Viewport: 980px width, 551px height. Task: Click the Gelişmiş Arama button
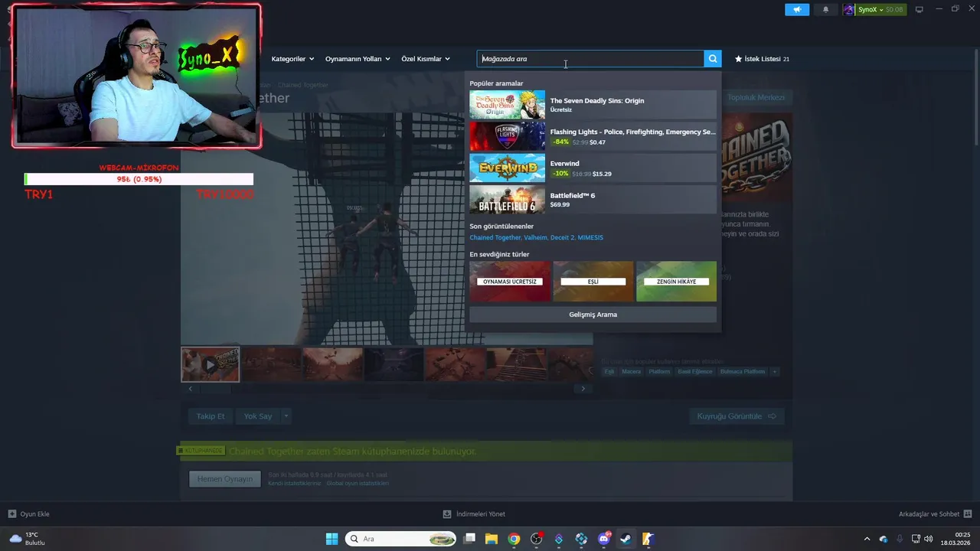tap(593, 315)
